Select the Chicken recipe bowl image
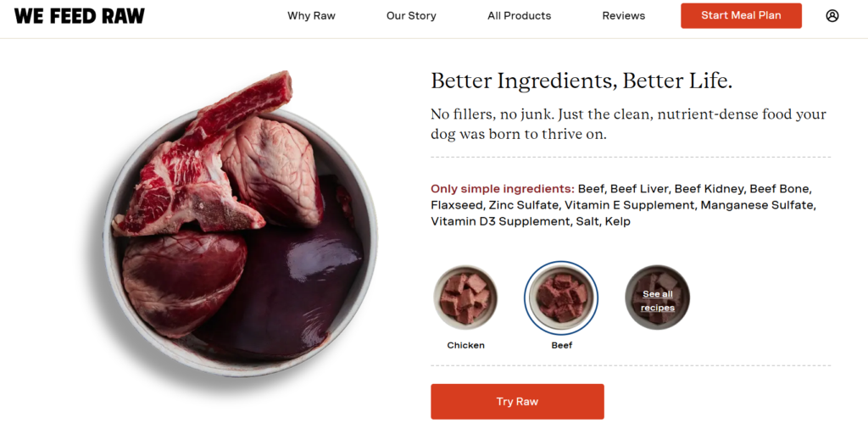This screenshot has height=423, width=868. [x=465, y=298]
